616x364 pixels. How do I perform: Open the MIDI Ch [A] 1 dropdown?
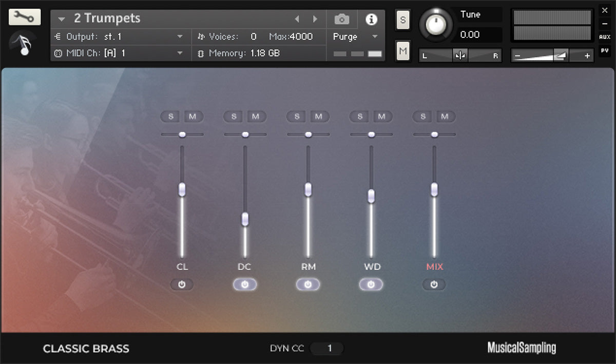[121, 53]
